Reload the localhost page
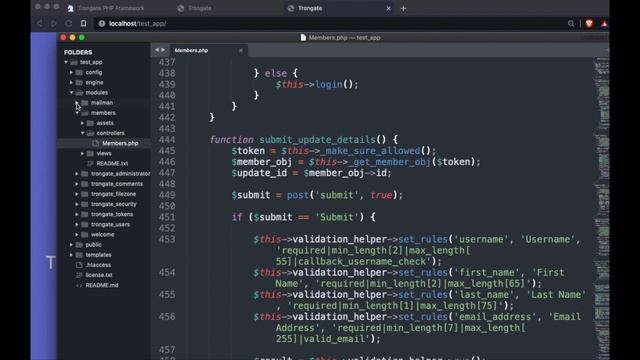640x360 pixels. click(68, 24)
